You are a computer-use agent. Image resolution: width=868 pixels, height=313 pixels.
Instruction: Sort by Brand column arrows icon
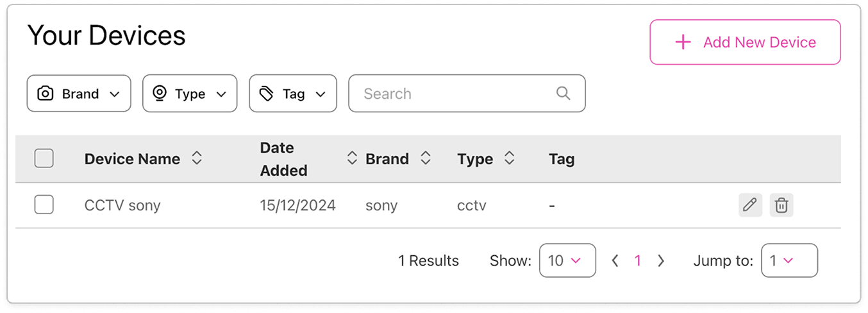pos(425,158)
